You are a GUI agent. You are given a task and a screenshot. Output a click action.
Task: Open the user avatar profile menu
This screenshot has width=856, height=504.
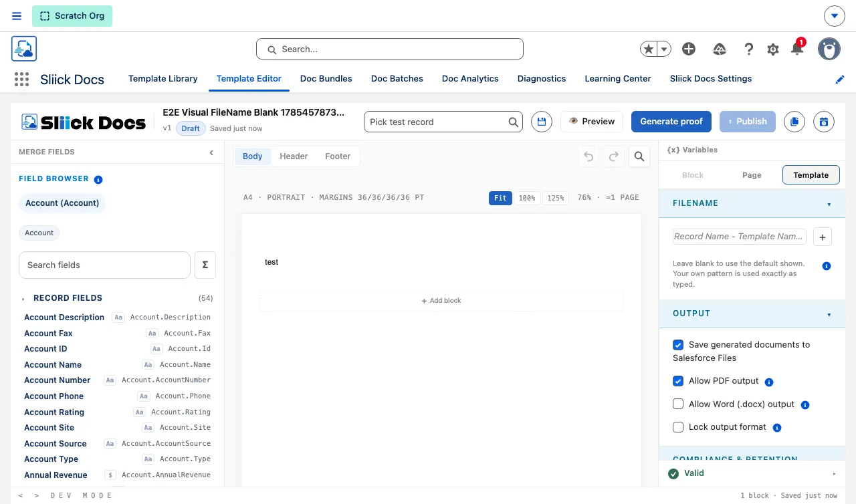829,49
